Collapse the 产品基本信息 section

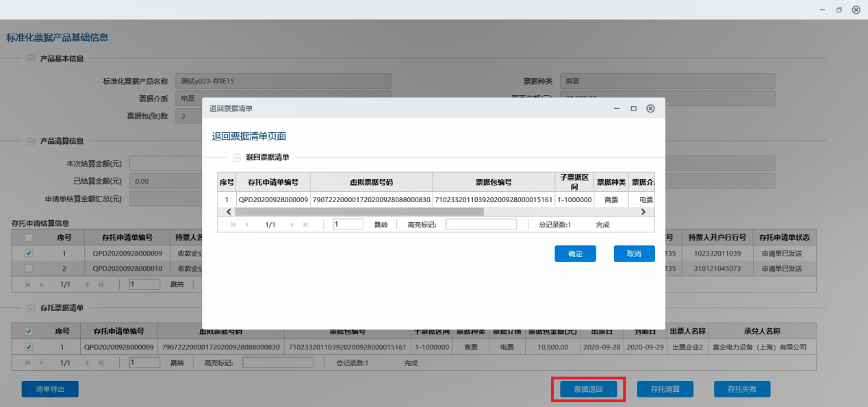(31, 59)
